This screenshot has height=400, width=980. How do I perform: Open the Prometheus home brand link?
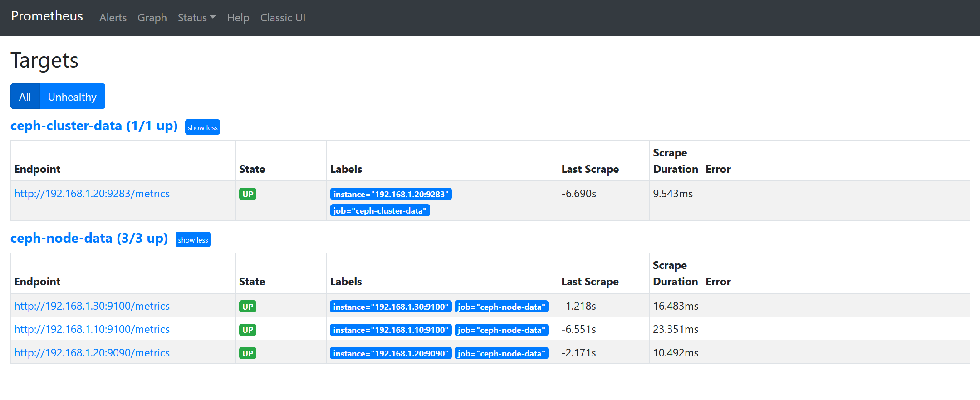tap(47, 16)
